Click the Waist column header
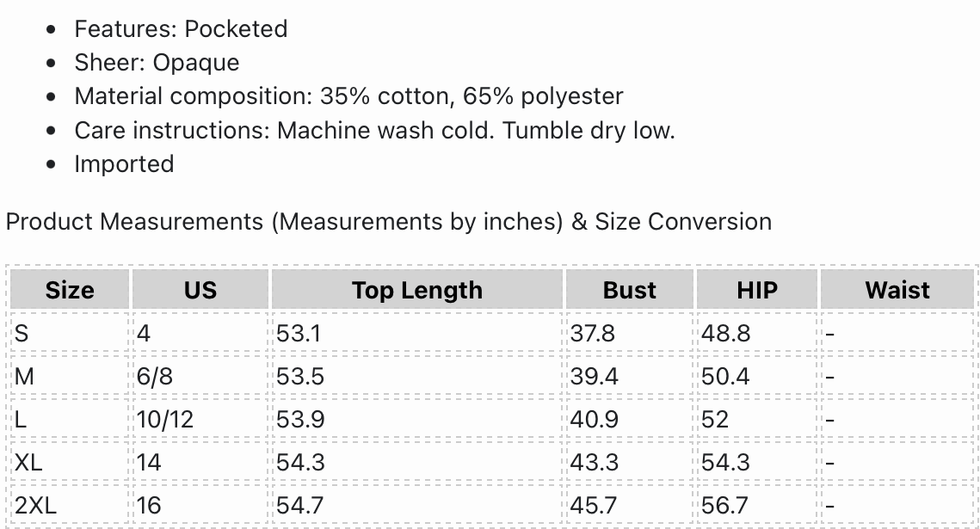980x529 pixels. 897,290
